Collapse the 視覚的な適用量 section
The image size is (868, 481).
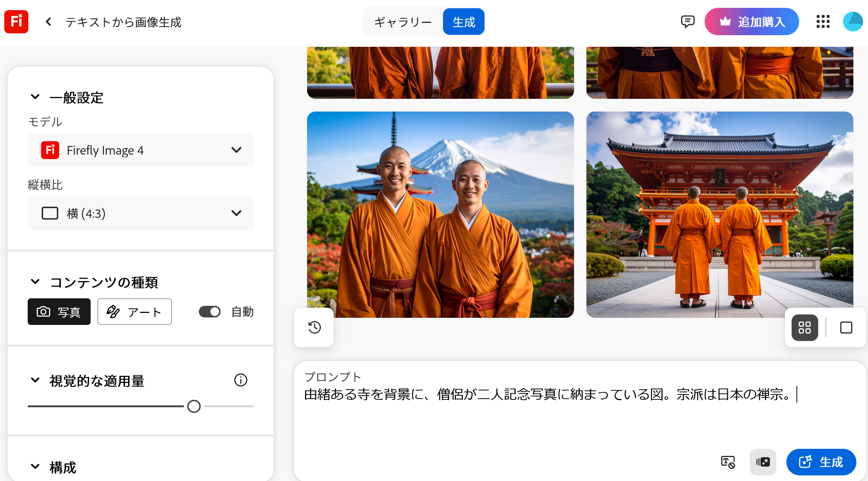(35, 380)
